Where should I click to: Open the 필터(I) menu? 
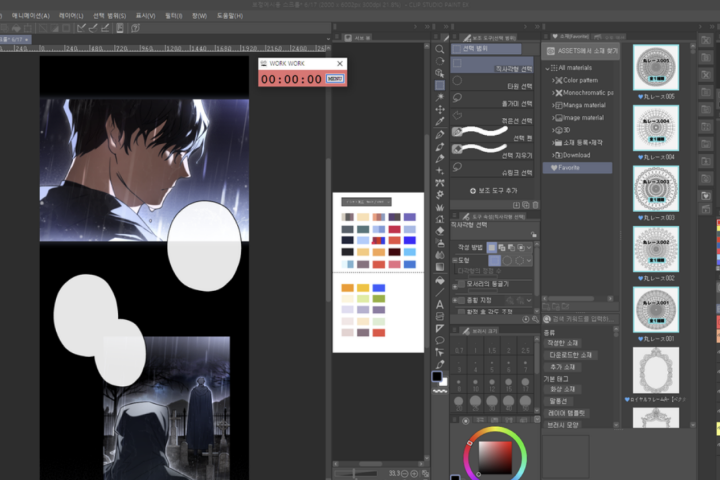point(174,16)
